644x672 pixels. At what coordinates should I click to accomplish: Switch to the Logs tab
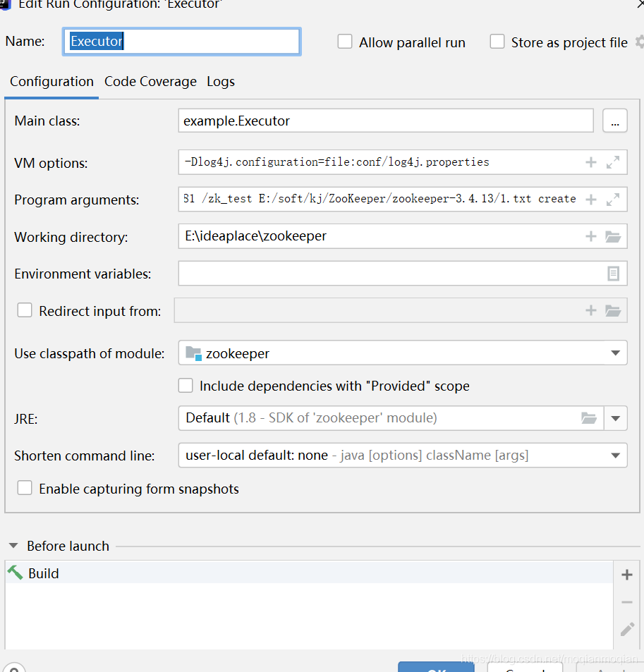pyautogui.click(x=221, y=81)
